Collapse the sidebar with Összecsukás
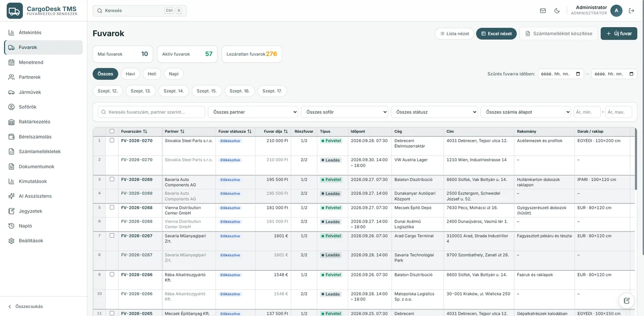 pyautogui.click(x=26, y=306)
